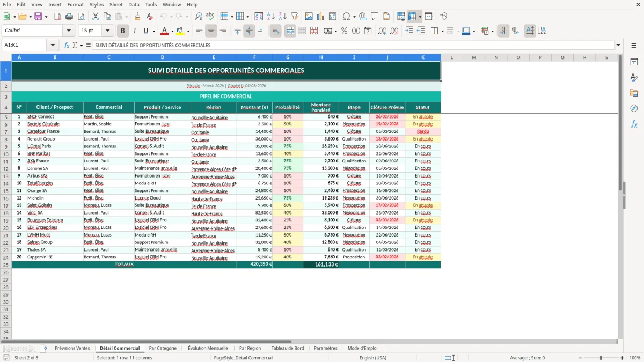Click the Save document icon

(x=38, y=17)
